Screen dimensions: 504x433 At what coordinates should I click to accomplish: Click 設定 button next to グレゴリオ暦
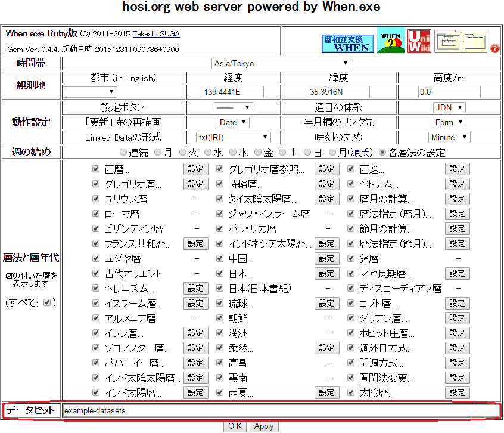point(195,184)
